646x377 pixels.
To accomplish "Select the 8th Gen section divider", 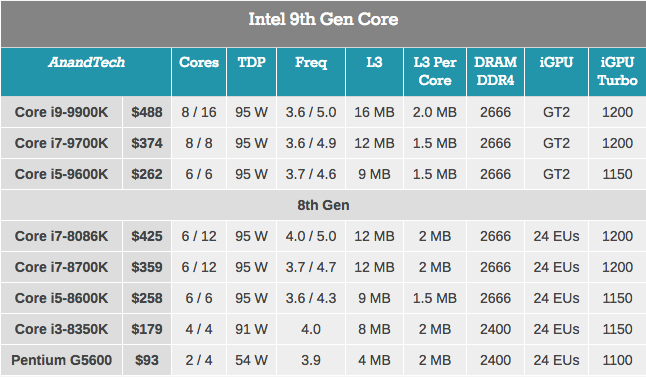I will point(323,205).
